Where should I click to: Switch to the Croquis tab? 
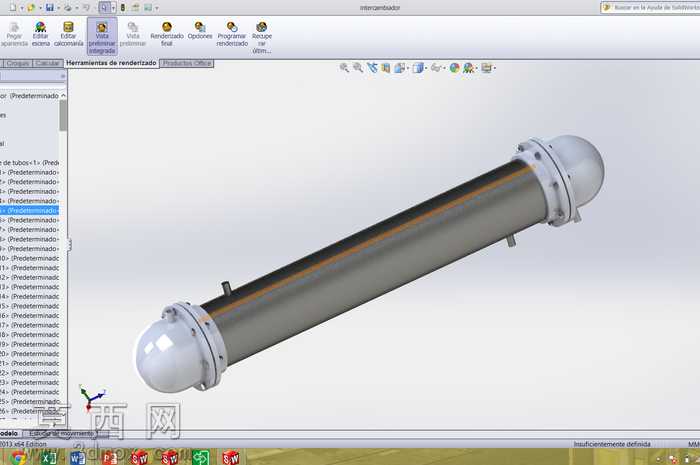[18, 63]
